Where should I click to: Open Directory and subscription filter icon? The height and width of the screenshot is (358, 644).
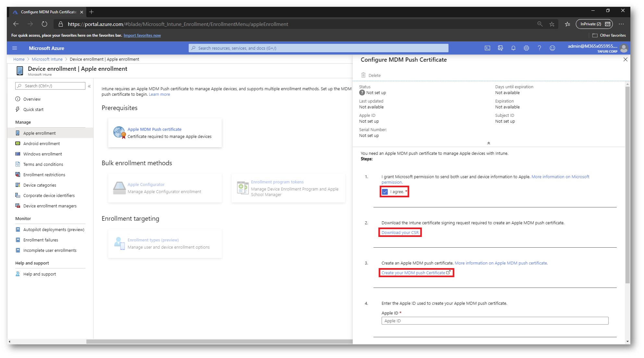(500, 48)
